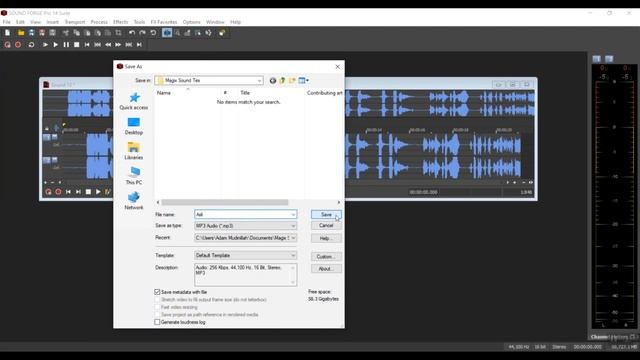Click the Custom button

[x=326, y=257]
